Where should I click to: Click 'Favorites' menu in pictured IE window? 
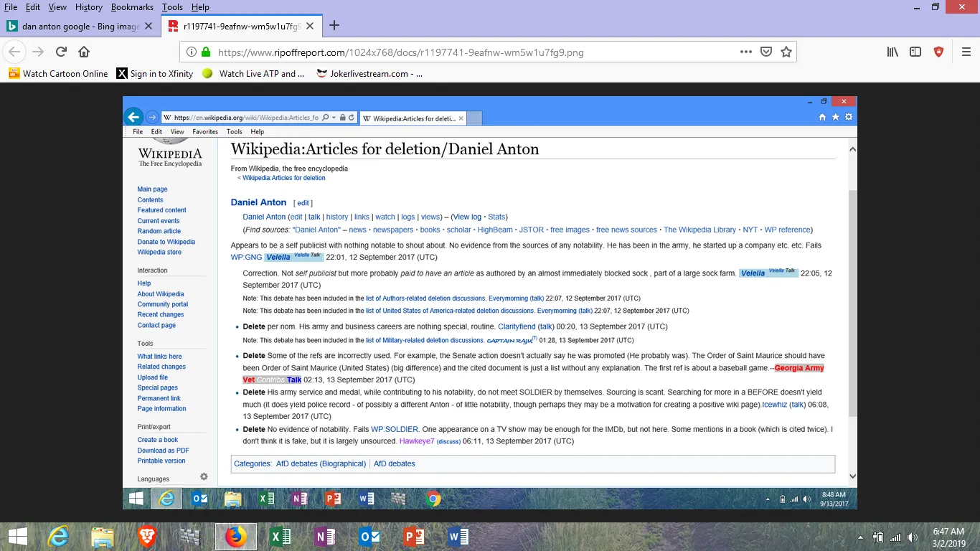[205, 132]
